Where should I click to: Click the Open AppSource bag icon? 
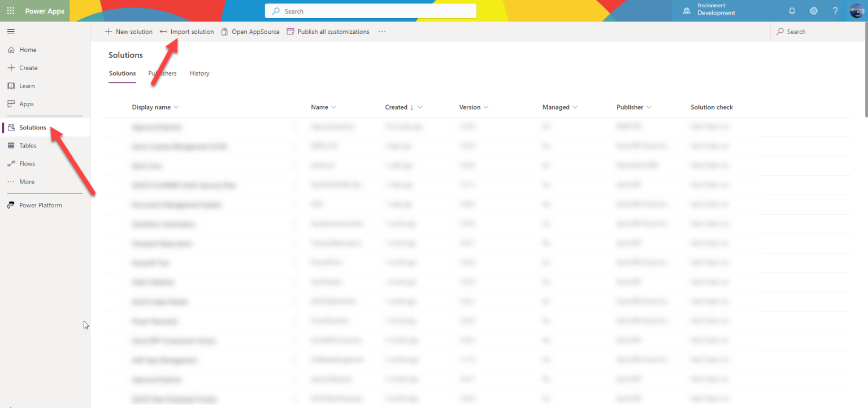224,32
